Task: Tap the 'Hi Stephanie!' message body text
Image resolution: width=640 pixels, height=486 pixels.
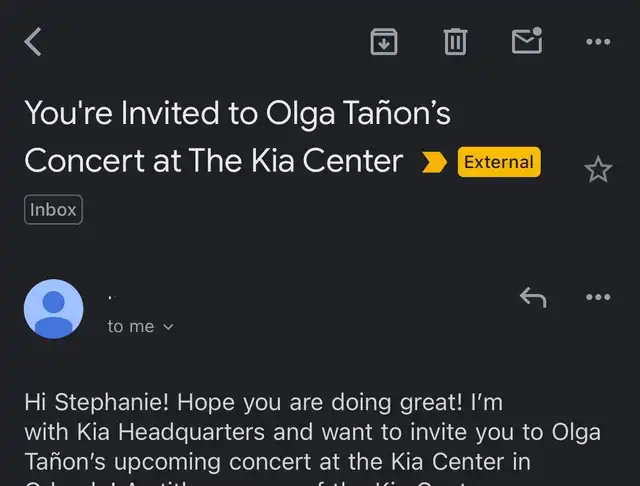Action: 96,402
